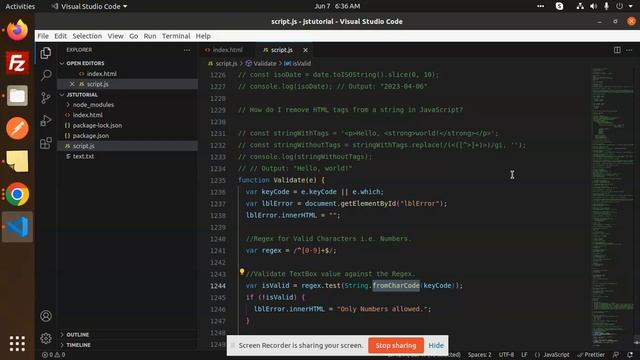640x360 pixels.
Task: Open the Explorer panel ellipsis menu
Action: [x=187, y=50]
